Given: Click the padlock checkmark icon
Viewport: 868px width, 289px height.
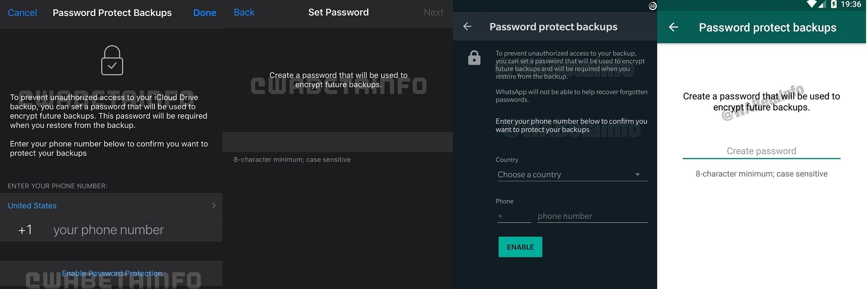Looking at the screenshot, I should [112, 61].
